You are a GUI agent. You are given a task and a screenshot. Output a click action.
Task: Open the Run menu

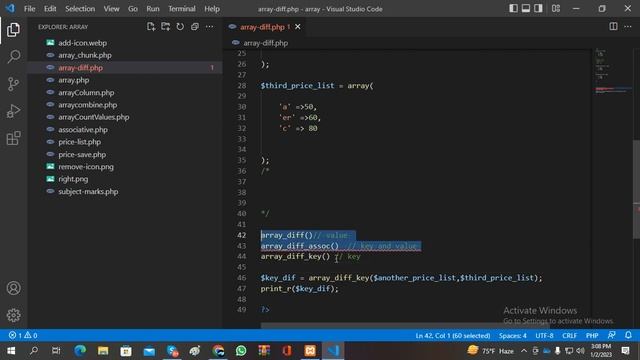(153, 9)
